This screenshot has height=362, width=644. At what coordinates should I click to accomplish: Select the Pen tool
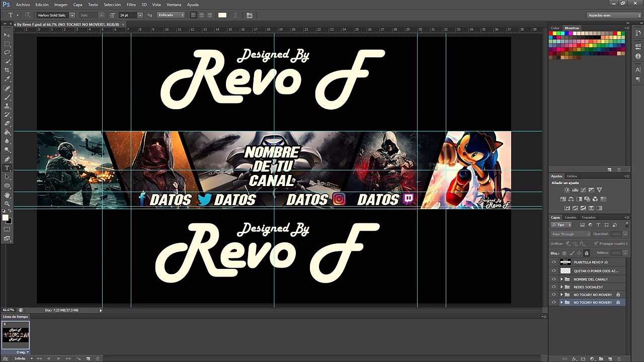tap(7, 159)
